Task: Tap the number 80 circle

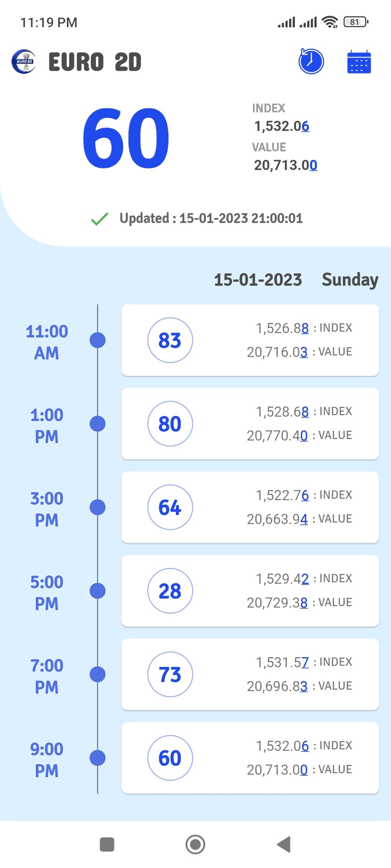Action: click(170, 424)
